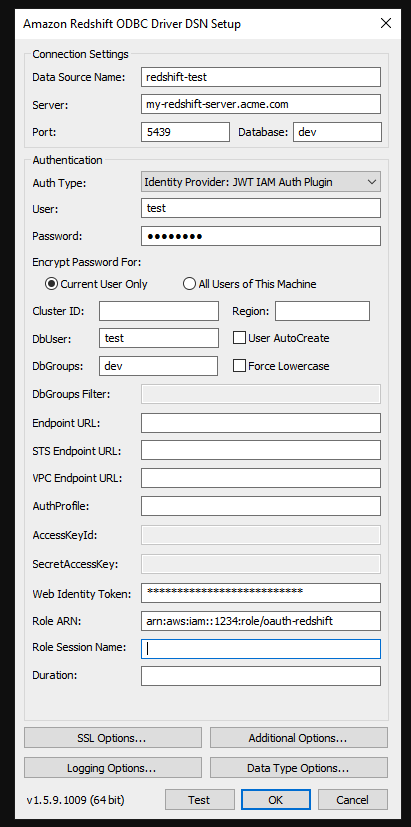Click the Test connection button
The image size is (411, 827).
pos(199,800)
